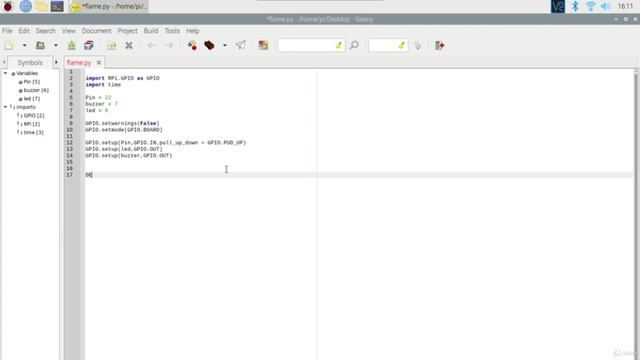Open the File menu
This screenshot has height=360, width=640.
tap(7, 31)
